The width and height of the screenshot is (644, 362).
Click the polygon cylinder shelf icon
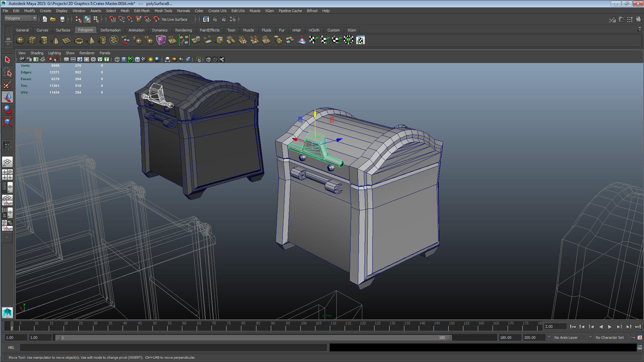pos(44,41)
